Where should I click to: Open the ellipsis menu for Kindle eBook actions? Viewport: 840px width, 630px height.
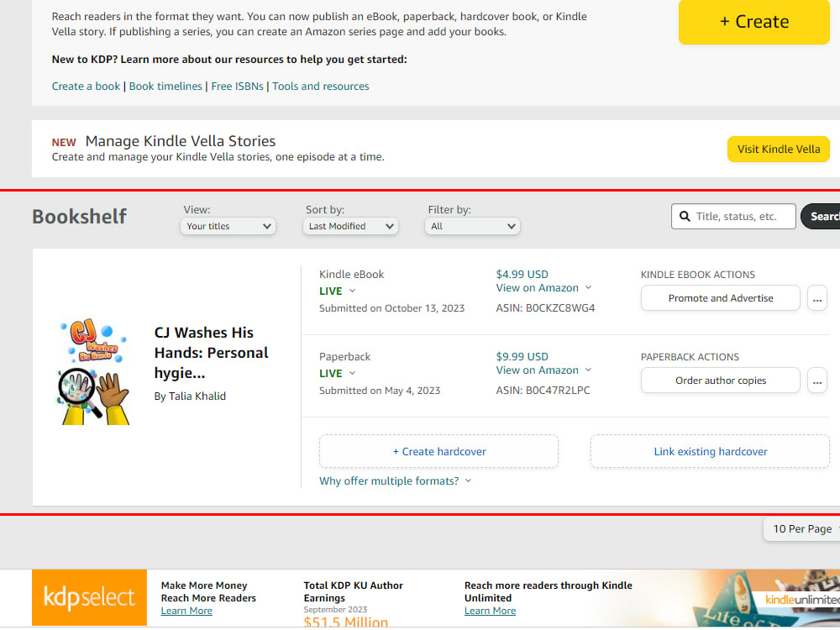click(817, 298)
